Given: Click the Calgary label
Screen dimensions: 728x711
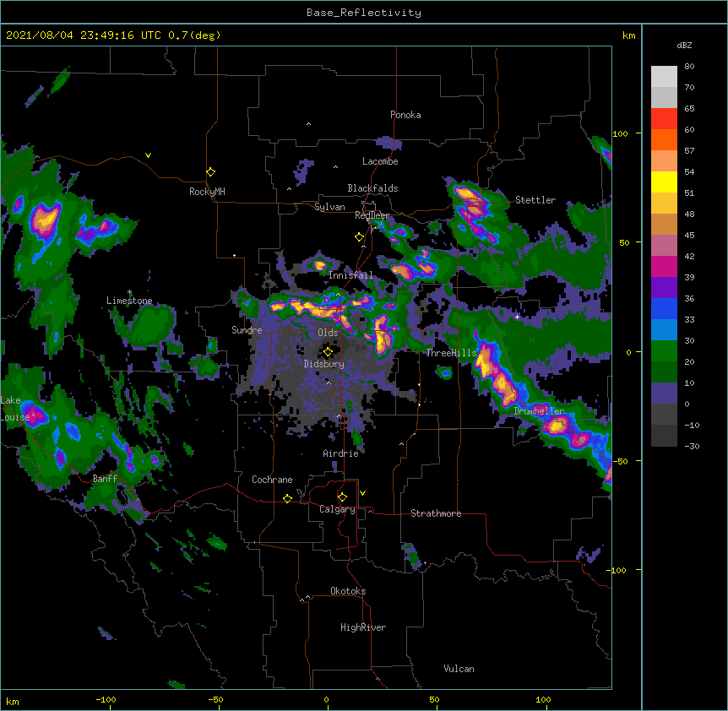Looking at the screenshot, I should coord(337,509).
